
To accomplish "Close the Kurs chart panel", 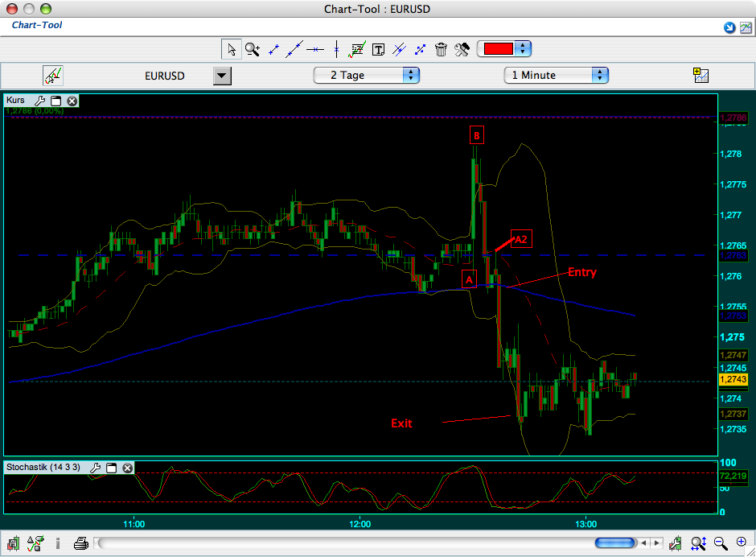I will coord(72,101).
